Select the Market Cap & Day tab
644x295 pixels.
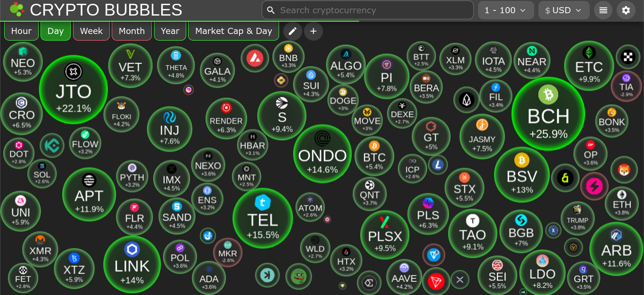(x=233, y=31)
